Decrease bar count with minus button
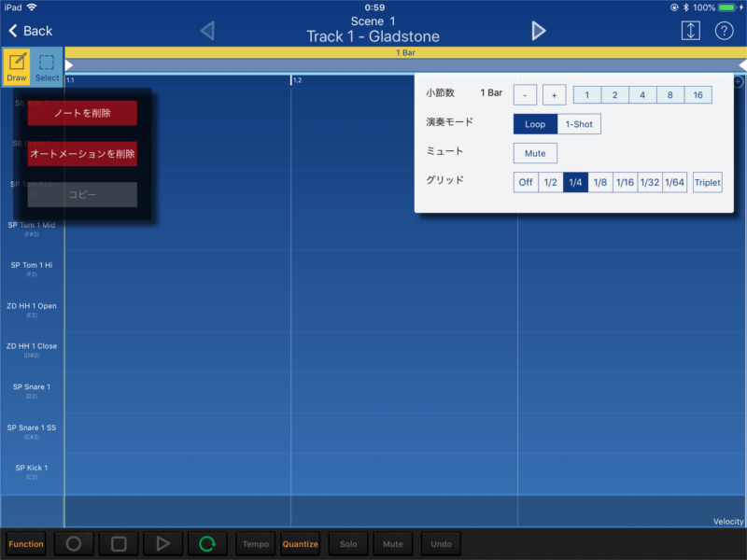The width and height of the screenshot is (747, 560). point(525,95)
